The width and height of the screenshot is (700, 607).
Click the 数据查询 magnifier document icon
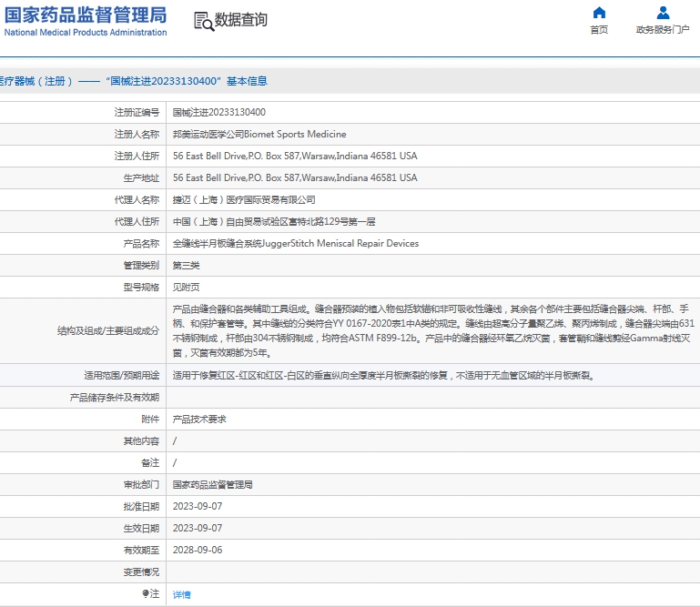click(x=204, y=22)
